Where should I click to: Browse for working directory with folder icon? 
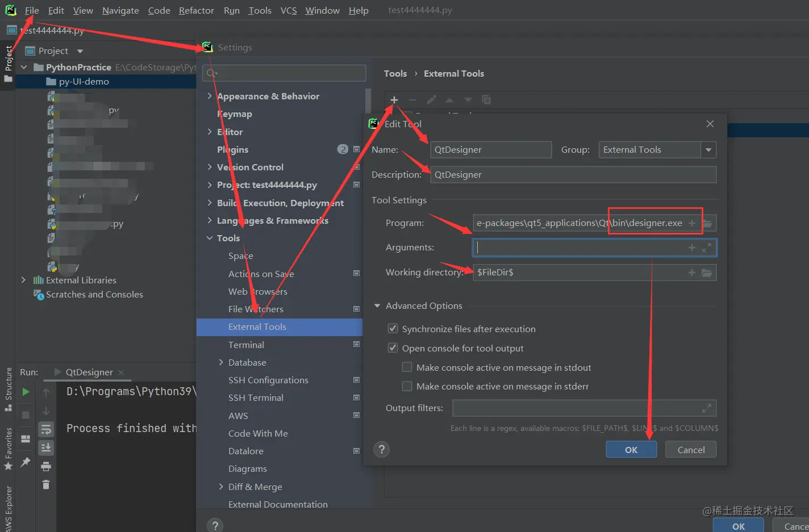(x=707, y=272)
